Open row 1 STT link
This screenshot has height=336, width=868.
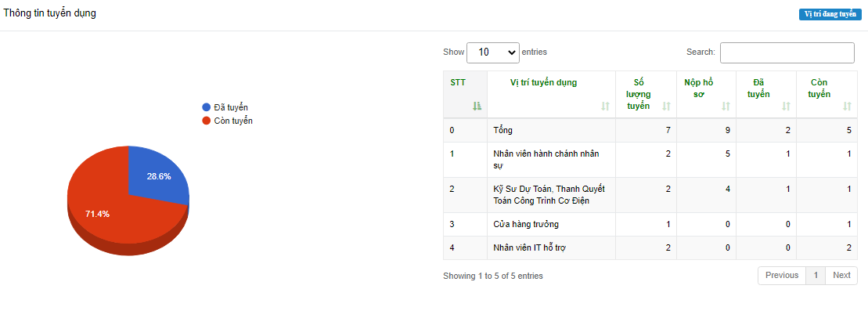pyautogui.click(x=452, y=154)
